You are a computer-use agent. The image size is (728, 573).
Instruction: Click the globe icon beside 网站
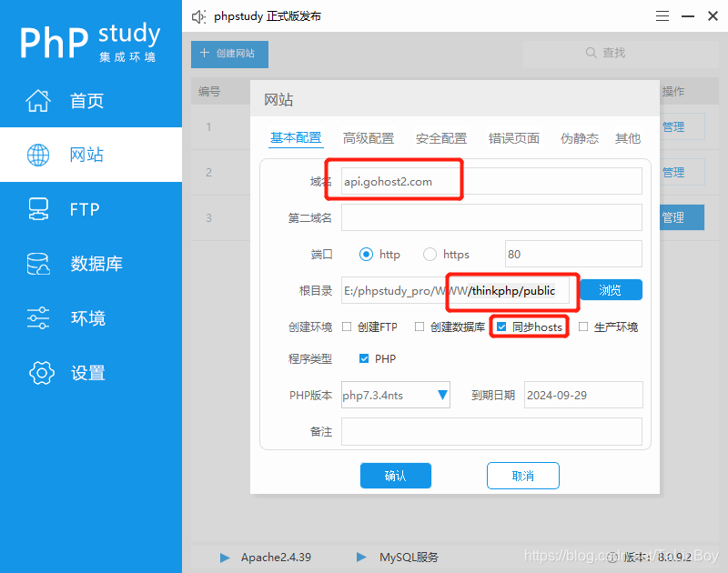point(38,155)
